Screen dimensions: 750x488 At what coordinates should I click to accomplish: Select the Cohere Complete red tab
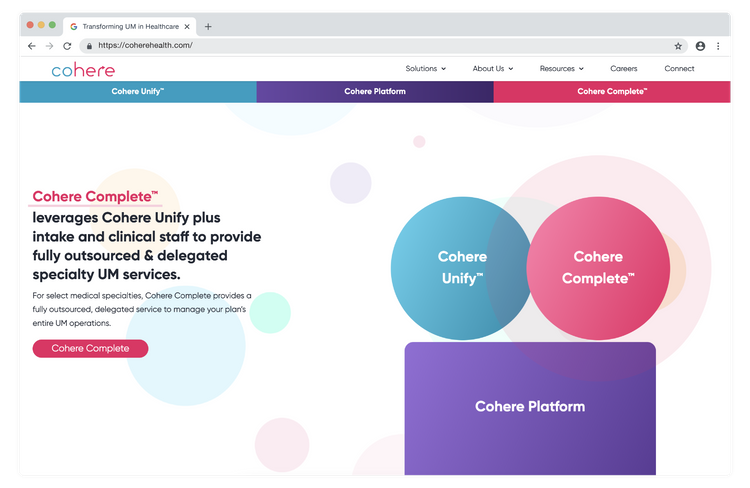[612, 91]
